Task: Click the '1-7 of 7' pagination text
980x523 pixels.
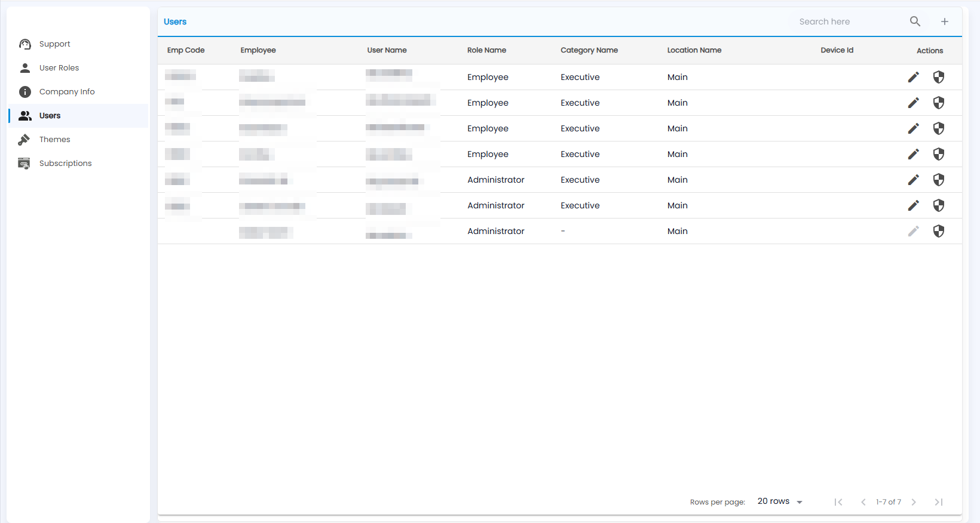Action: (x=889, y=502)
